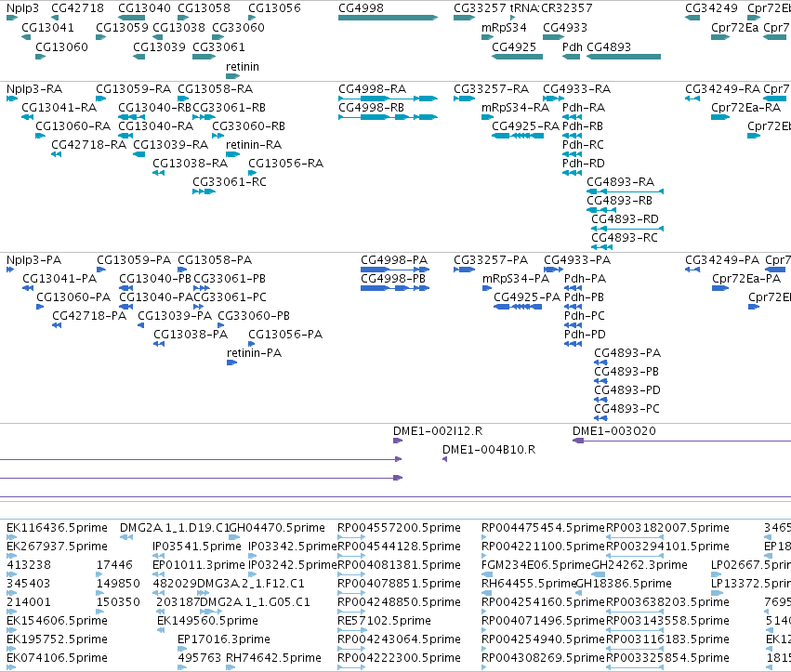Click the Pdh gene label
791x672 pixels.
tap(572, 46)
